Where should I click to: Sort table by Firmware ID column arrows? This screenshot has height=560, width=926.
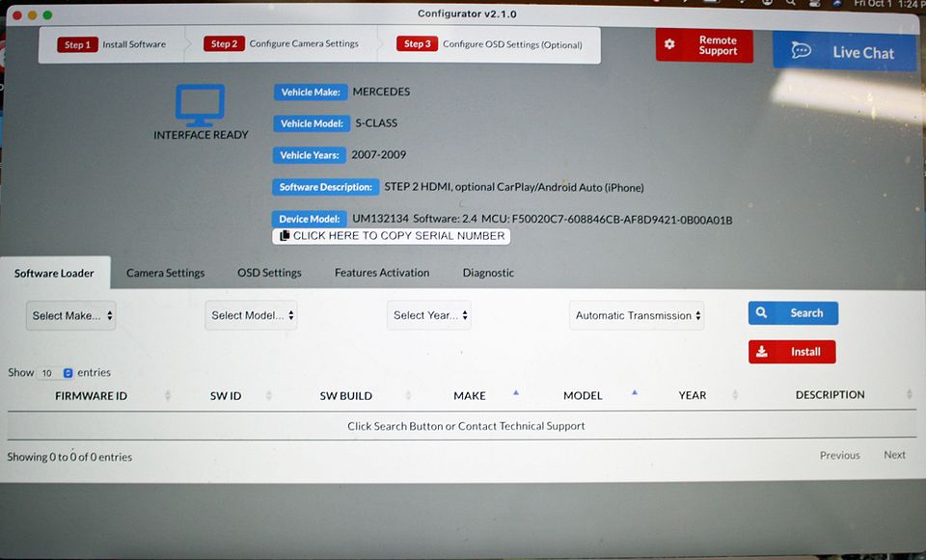168,395
